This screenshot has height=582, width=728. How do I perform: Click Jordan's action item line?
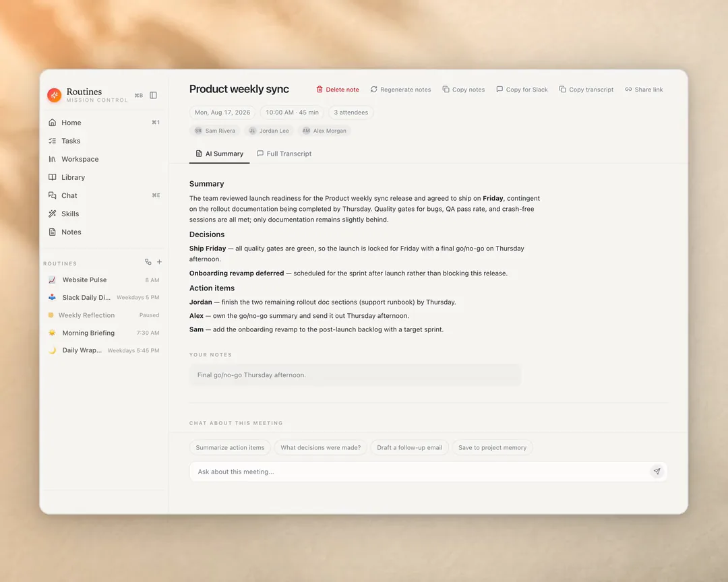point(323,302)
